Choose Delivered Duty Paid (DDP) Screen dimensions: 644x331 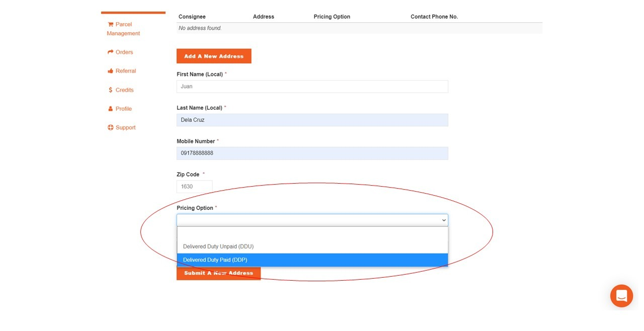point(312,260)
